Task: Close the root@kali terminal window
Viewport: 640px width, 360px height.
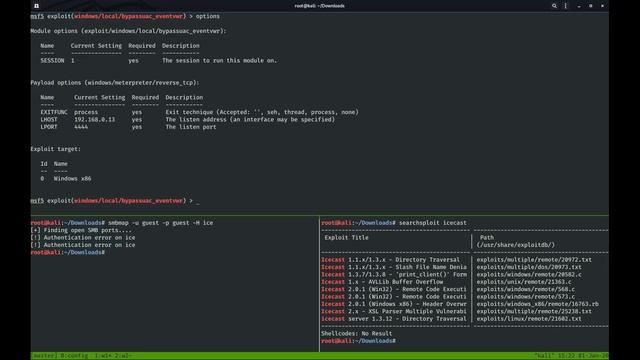Action: [x=602, y=6]
